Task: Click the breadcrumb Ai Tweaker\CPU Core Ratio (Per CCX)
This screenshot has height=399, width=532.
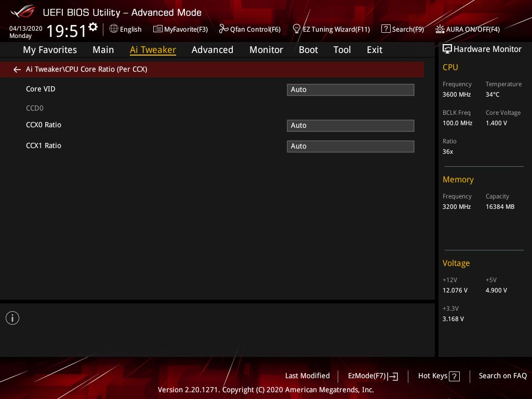Action: click(87, 69)
